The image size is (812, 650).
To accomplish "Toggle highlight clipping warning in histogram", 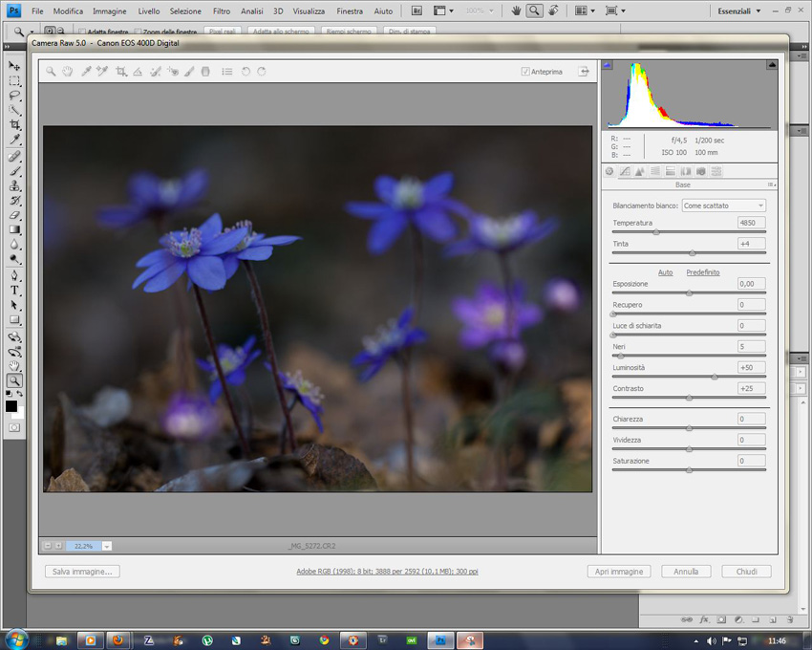I will click(x=771, y=65).
